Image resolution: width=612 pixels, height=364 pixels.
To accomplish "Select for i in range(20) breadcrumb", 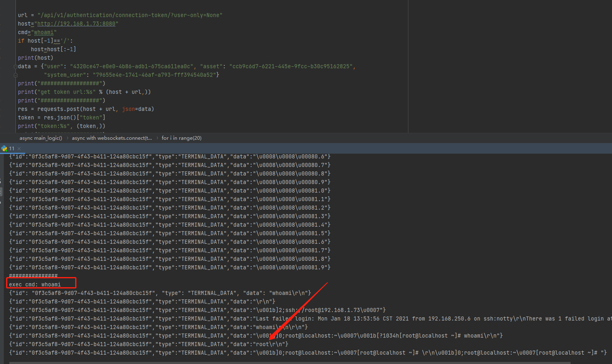I will [x=181, y=138].
